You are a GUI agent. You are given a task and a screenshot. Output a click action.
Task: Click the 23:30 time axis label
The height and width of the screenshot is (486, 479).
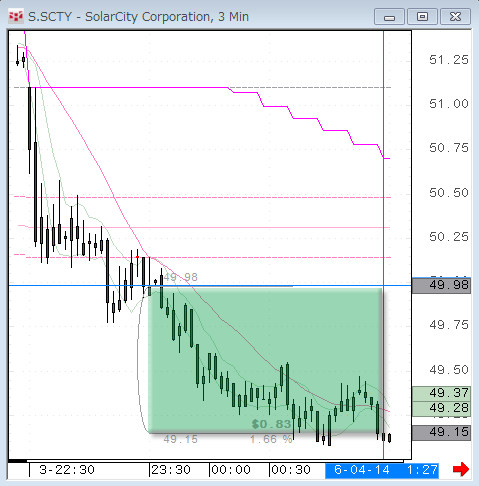coord(171,470)
